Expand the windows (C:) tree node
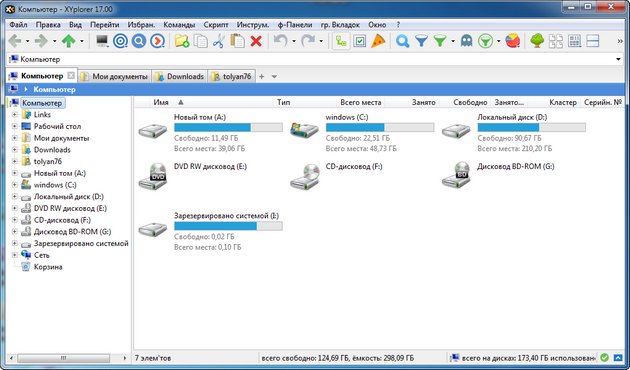 click(14, 185)
